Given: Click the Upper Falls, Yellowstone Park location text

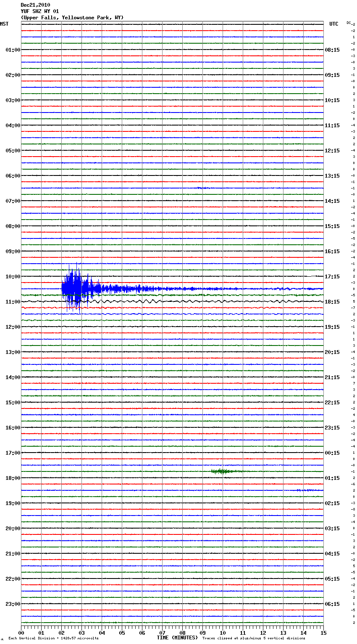Looking at the screenshot, I should click(72, 18).
